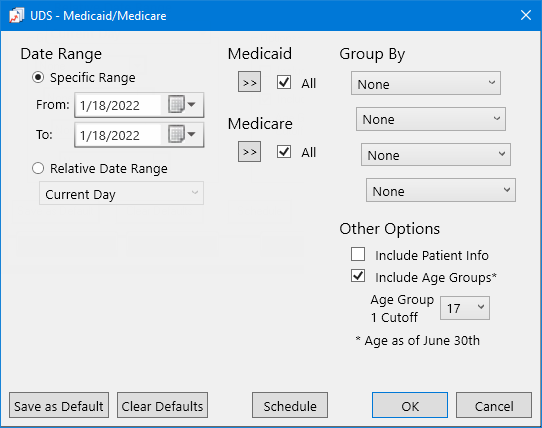
Task: Open the From date calendar picker
Action: click(182, 104)
